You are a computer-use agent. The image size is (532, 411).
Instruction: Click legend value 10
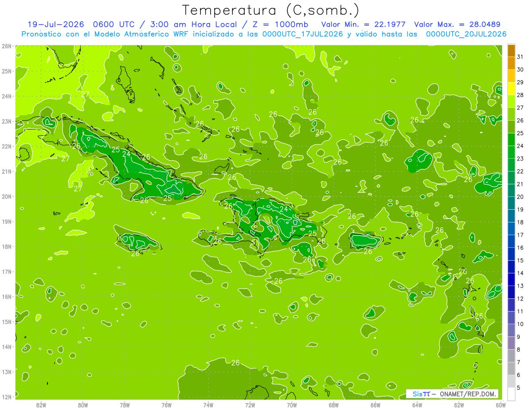click(520, 324)
